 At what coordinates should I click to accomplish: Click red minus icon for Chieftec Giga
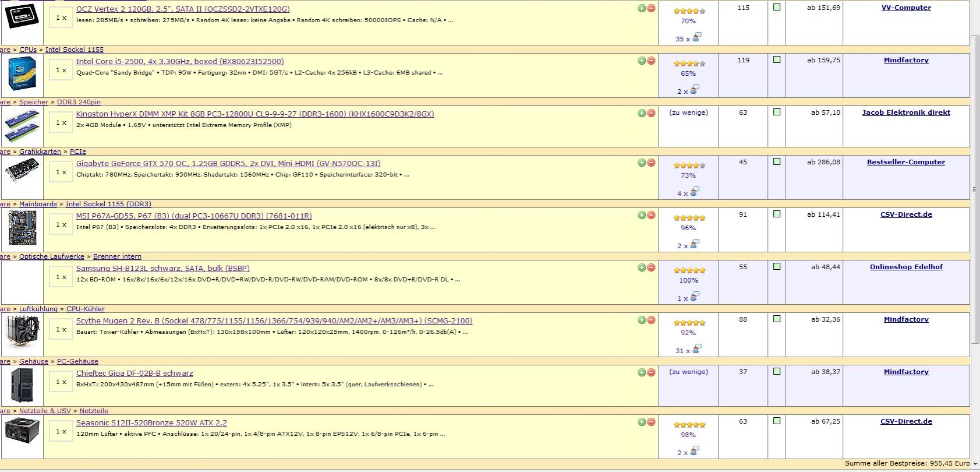coord(651,372)
